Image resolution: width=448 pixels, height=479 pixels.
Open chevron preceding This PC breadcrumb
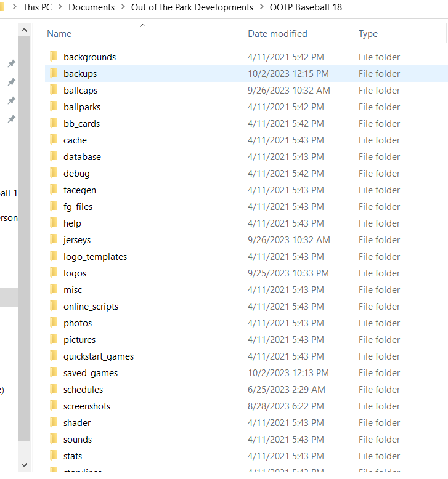pos(14,7)
